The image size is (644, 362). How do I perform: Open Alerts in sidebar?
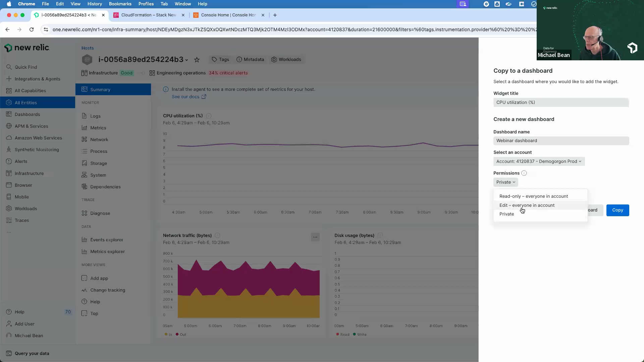pyautogui.click(x=16, y=161)
